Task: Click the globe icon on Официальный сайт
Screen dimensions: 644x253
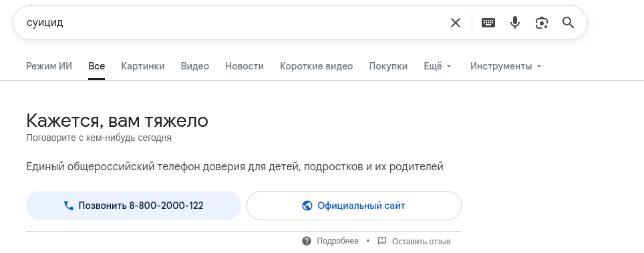Action: [307, 206]
